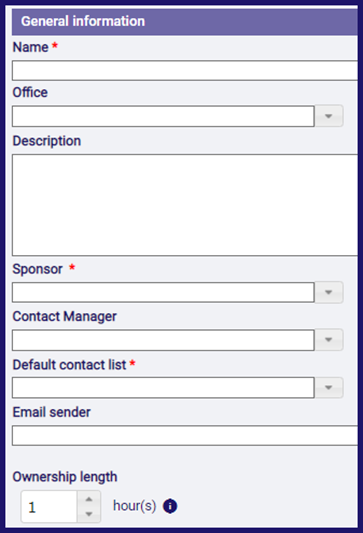This screenshot has height=533, width=363.
Task: Click the Email sender text field
Action: tap(185, 435)
